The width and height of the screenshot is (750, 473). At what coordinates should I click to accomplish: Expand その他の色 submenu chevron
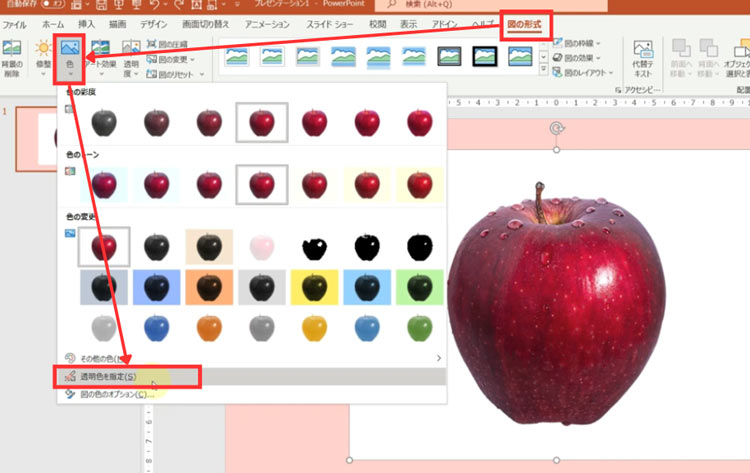click(x=439, y=358)
